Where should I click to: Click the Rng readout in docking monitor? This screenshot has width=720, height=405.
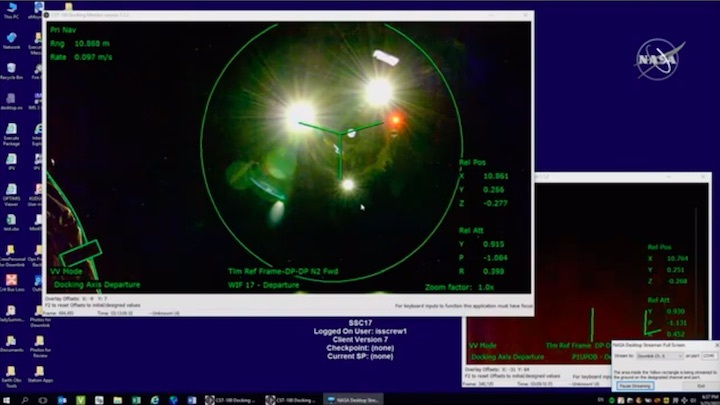point(80,44)
